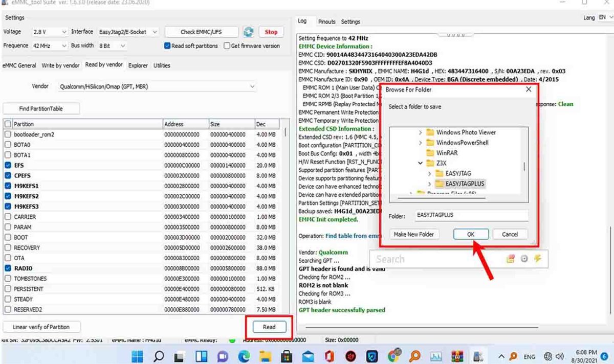The height and width of the screenshot is (364, 614).
Task: Open network settings globe in system tray
Action: click(548, 356)
